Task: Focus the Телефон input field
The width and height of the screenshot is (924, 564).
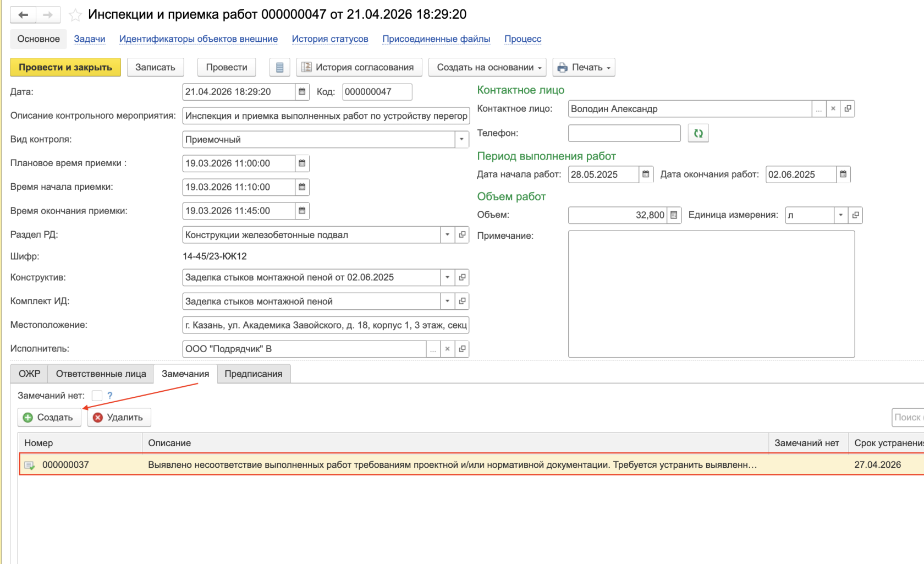Action: click(x=624, y=133)
